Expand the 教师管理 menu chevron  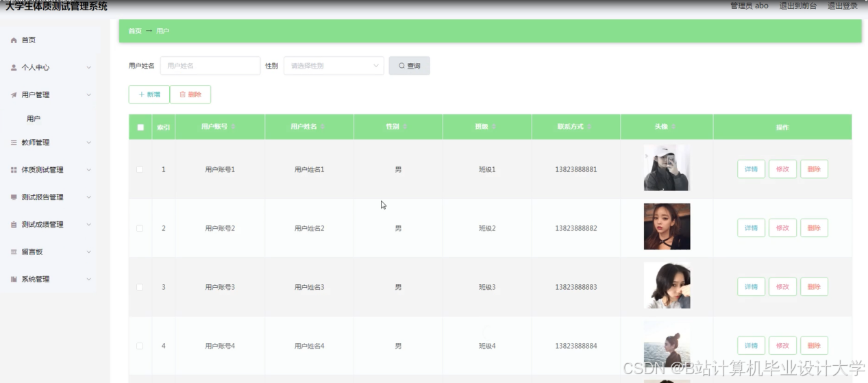89,143
